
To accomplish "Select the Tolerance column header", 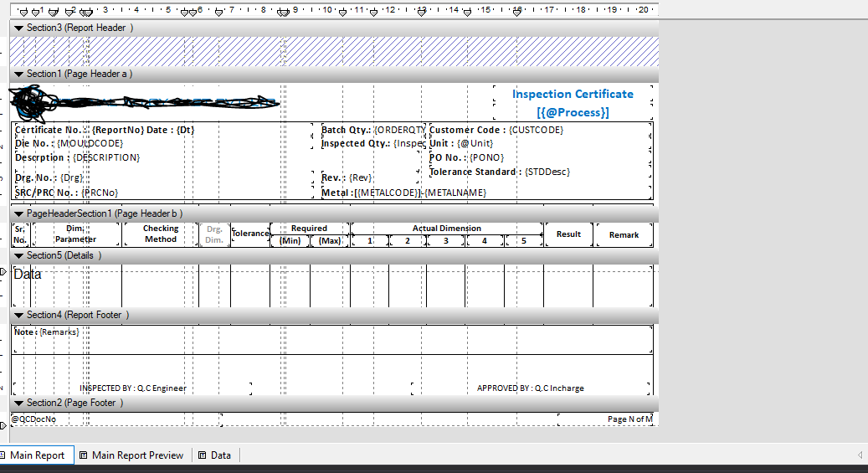I will pyautogui.click(x=250, y=234).
